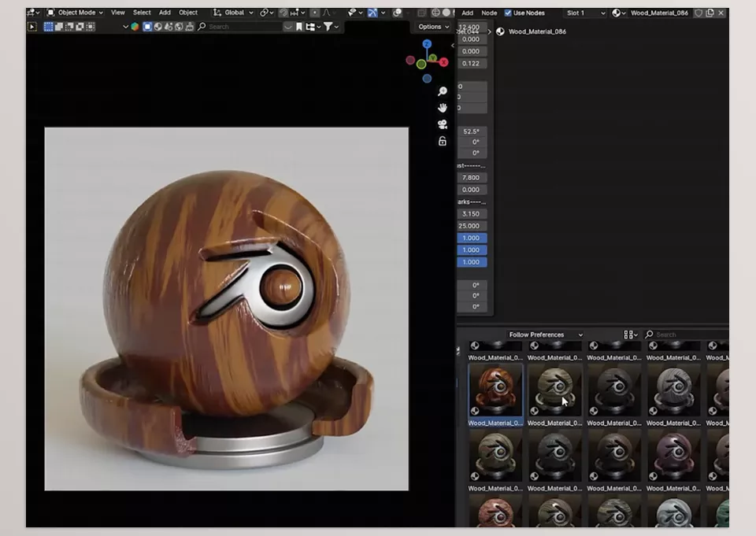Open the Add menu in 3D viewport
The image size is (756, 536).
[165, 13]
